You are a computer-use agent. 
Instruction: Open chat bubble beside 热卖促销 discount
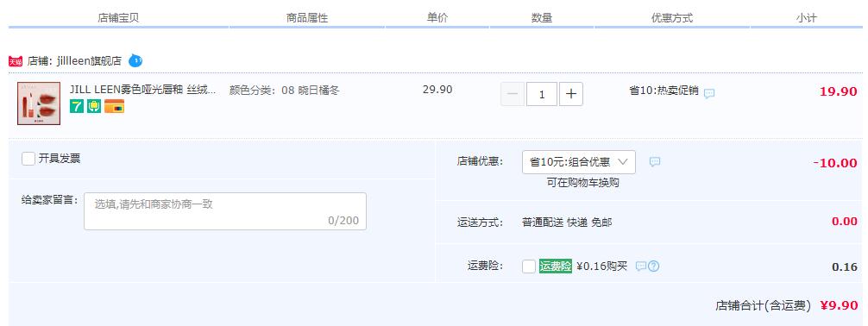pyautogui.click(x=709, y=93)
